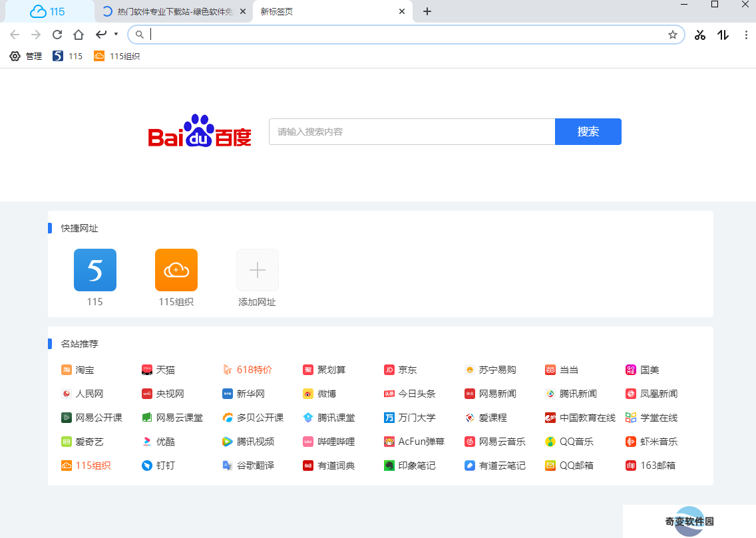Open the 爱课程 link

pyautogui.click(x=486, y=418)
